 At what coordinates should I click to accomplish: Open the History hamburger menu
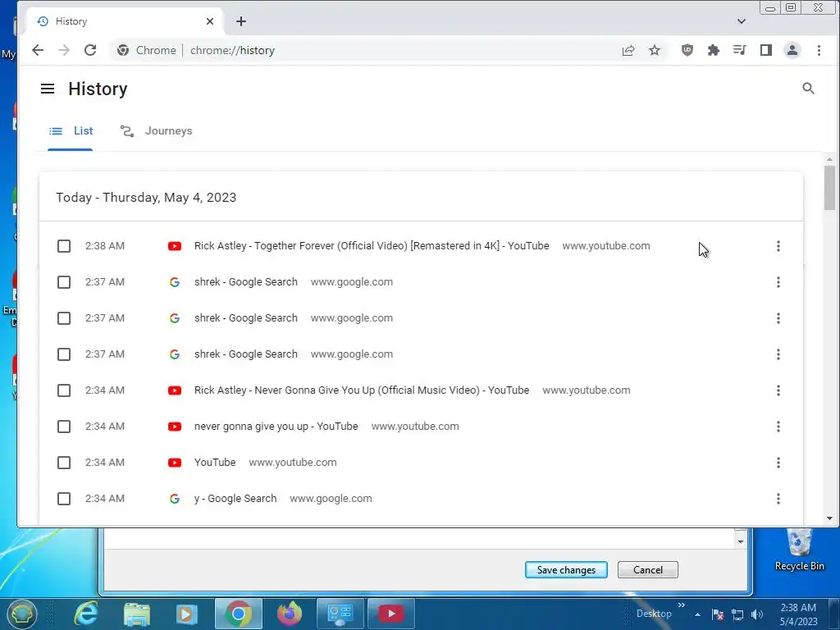click(x=48, y=89)
